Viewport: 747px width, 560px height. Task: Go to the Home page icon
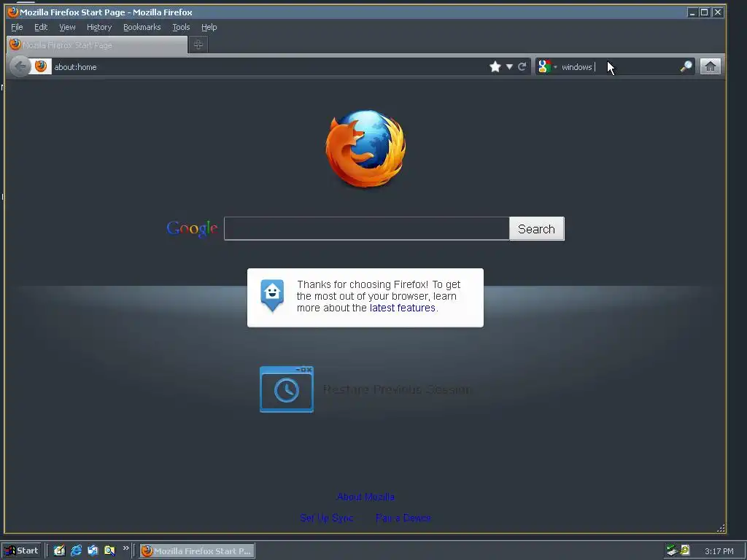(711, 66)
